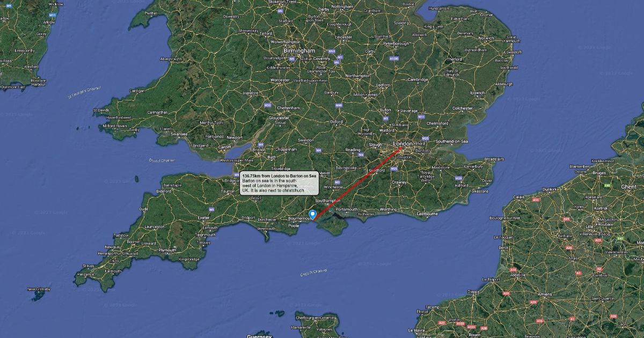This screenshot has width=644, height=338.
Task: Select the Birmingham city label
Action: click(x=299, y=50)
